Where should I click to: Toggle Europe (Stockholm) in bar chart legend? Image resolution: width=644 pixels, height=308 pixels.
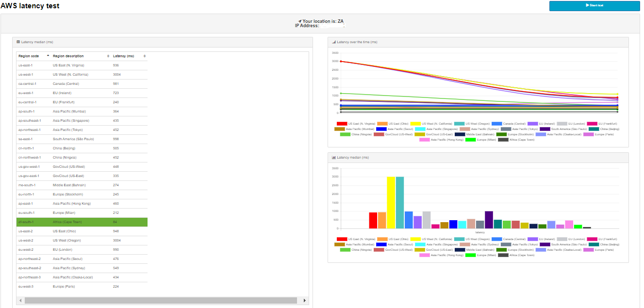(515, 250)
